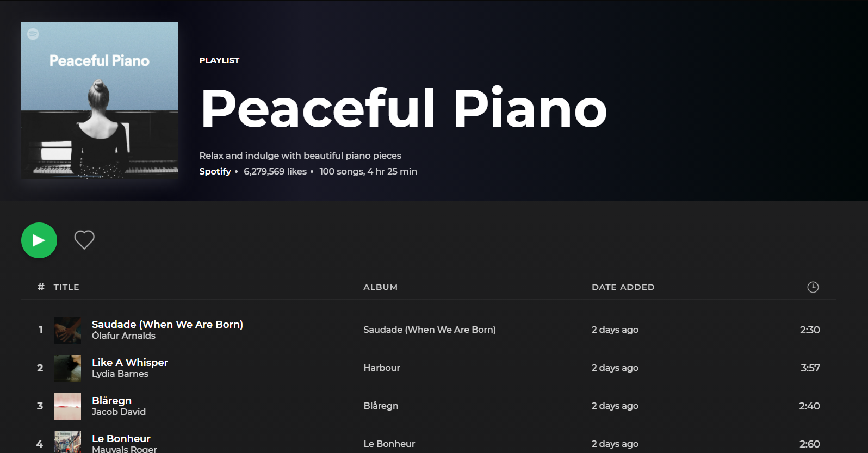Image resolution: width=868 pixels, height=453 pixels.
Task: Click the PLAYLIST label above the title
Action: coord(219,60)
